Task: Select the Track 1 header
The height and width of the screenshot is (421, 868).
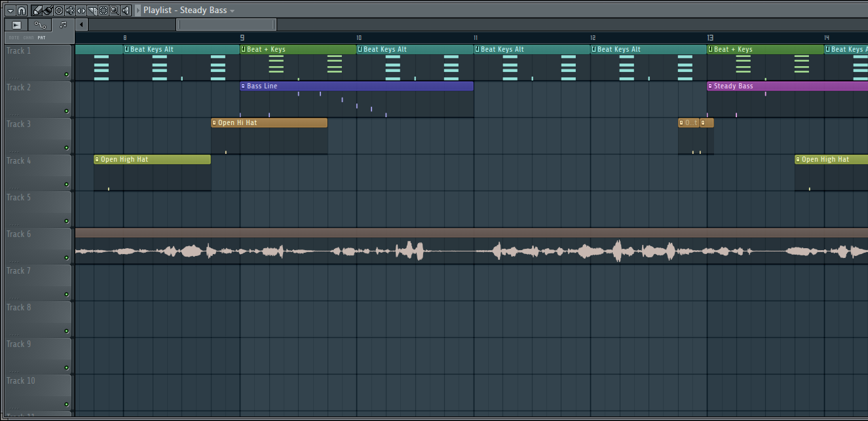Action: pos(38,63)
